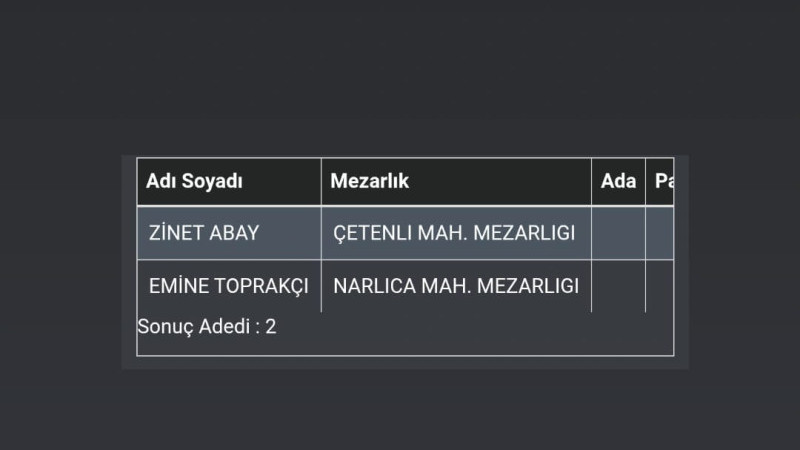Screen dimensions: 800x450
Task: Click the Pa column cell in ZİNET ABAY's row
Action: point(660,233)
